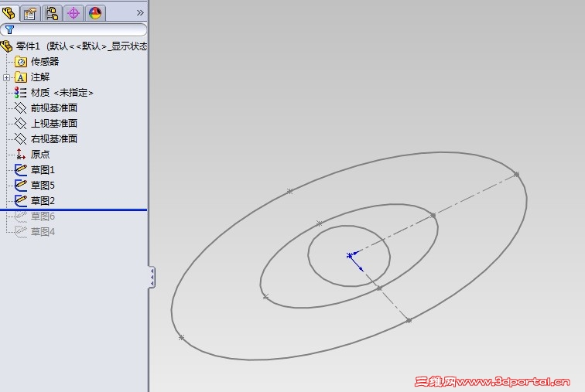This screenshot has height=392, width=585.
Task: Click the 材质 material icon
Action: (21, 93)
